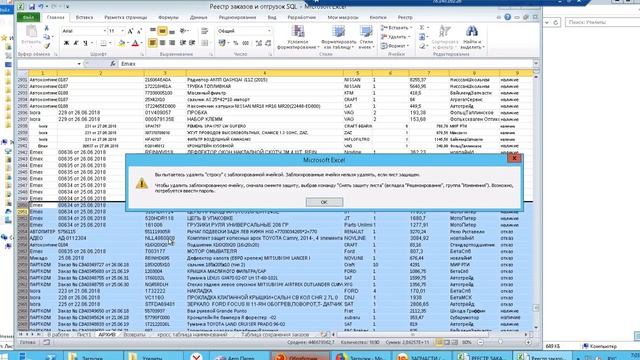Click the AutoSum sigma icon
Image resolution: width=640 pixels, height=360 pixels.
(423, 27)
